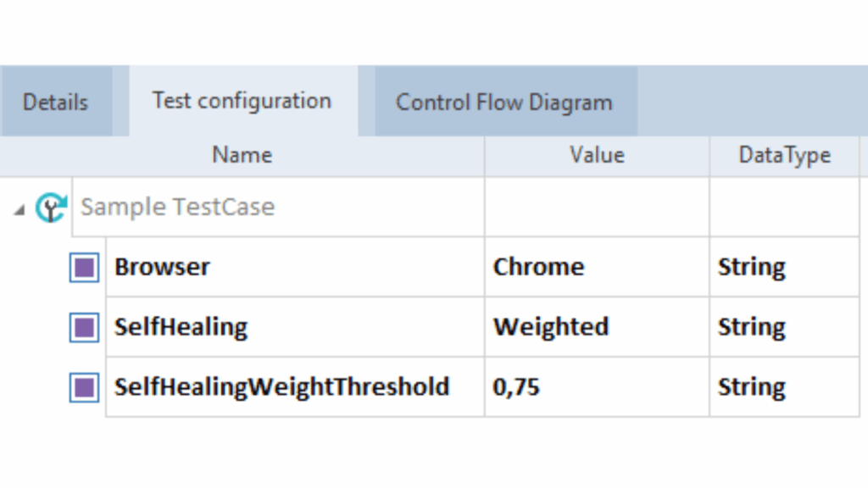Select the SelfHealing parameter name
The width and height of the screenshot is (868, 488).
click(181, 328)
